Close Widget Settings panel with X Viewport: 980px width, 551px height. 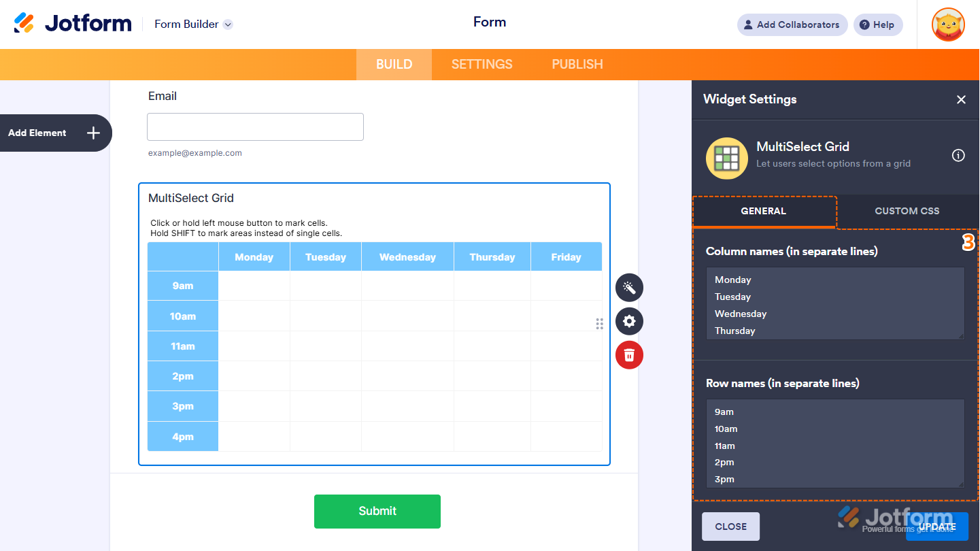[x=961, y=100]
